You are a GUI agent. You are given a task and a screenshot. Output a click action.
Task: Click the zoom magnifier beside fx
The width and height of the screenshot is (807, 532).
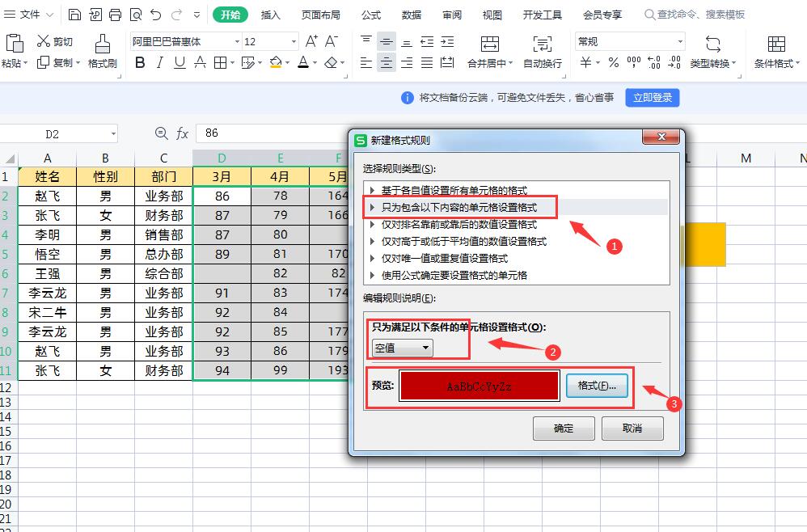pyautogui.click(x=161, y=133)
